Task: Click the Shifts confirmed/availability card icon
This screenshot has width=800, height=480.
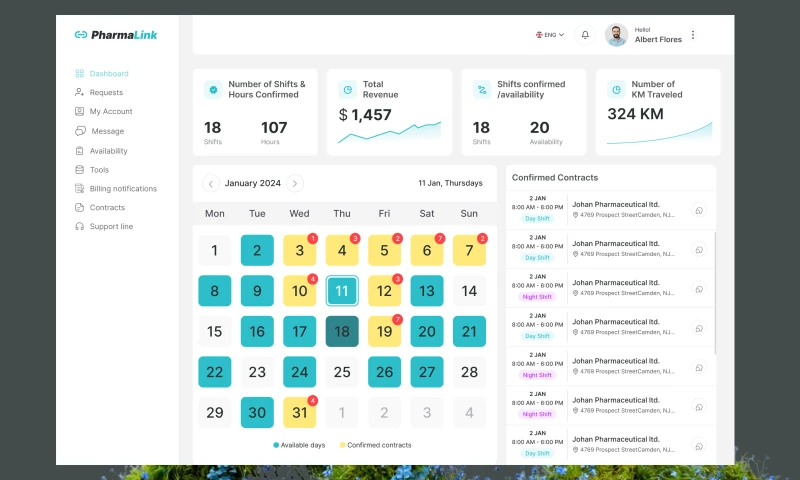Action: (482, 90)
